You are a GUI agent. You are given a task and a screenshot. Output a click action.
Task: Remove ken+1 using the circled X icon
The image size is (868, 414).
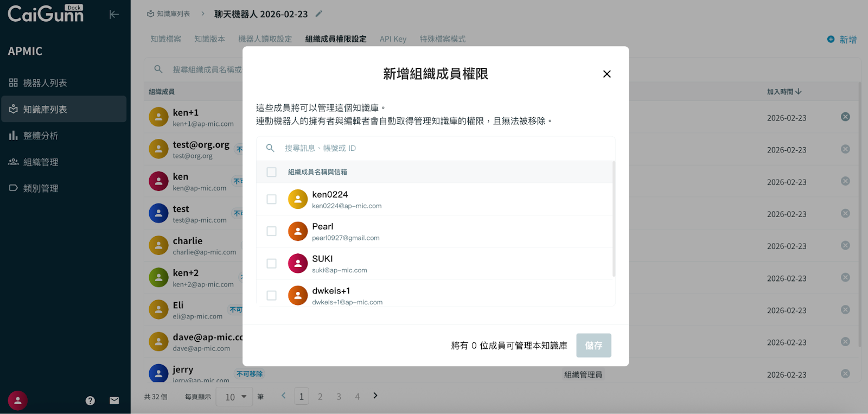click(845, 117)
